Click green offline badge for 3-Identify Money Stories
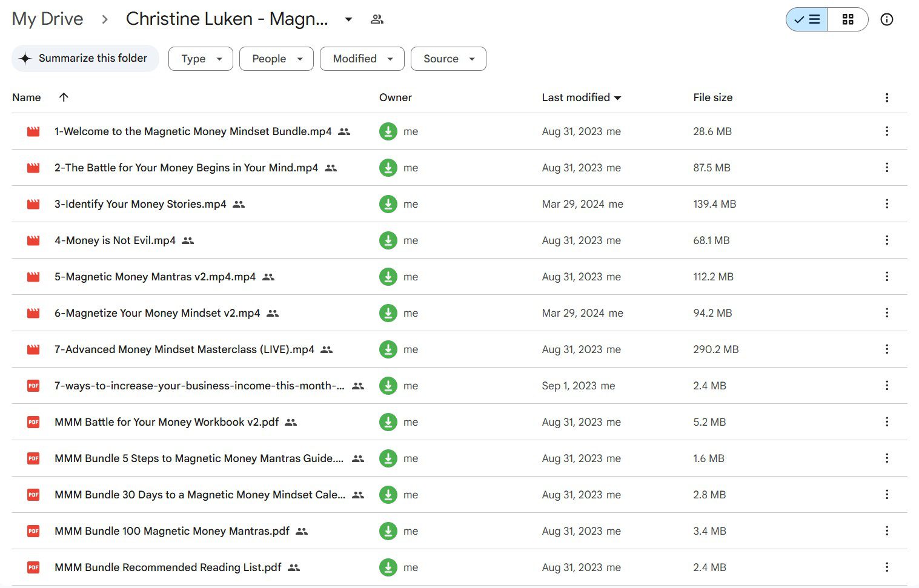 [388, 204]
